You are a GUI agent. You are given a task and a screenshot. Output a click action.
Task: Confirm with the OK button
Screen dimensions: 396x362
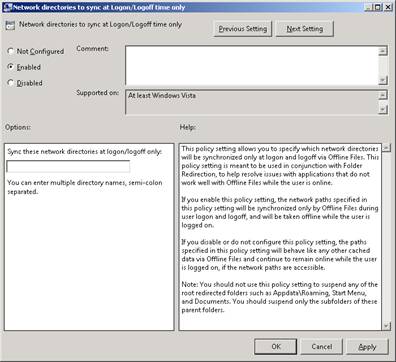[x=276, y=347]
